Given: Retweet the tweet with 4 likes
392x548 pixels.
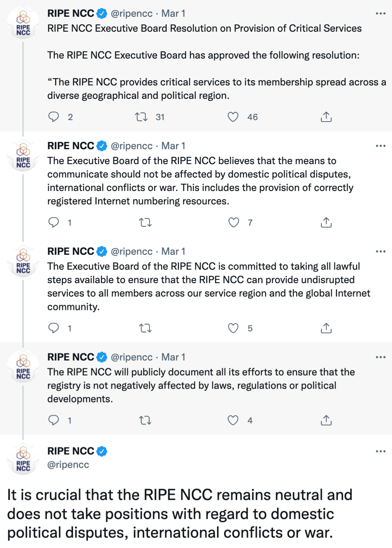Looking at the screenshot, I should [x=145, y=420].
